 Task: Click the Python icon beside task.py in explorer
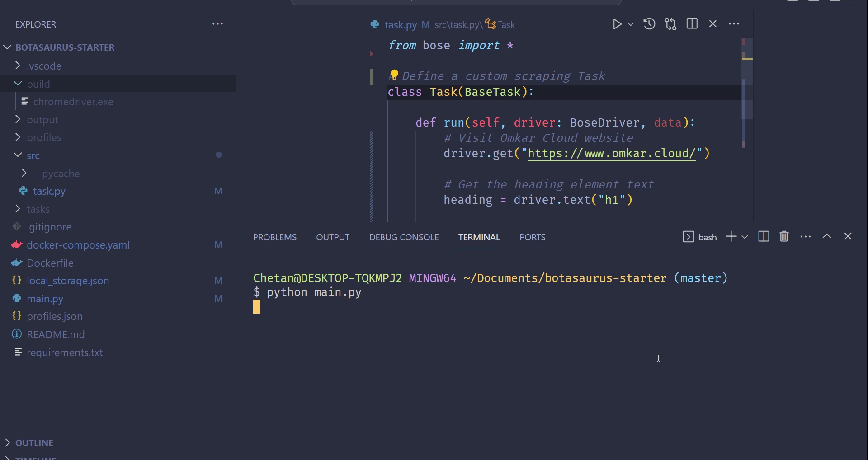23,191
